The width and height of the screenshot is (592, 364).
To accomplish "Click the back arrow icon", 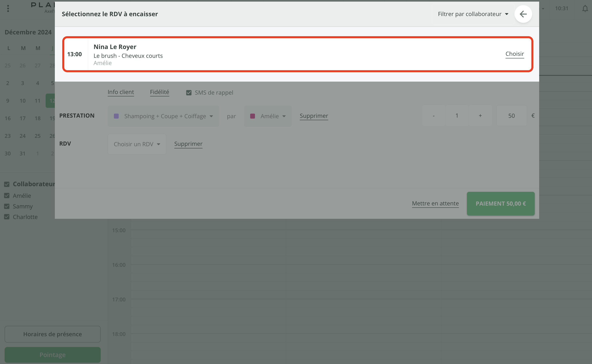I will [x=523, y=14].
